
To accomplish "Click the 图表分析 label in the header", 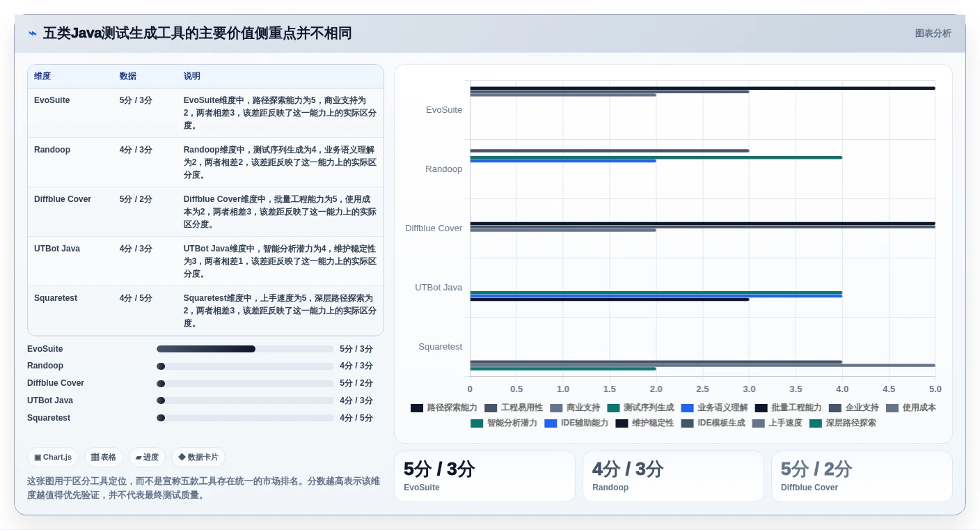I will tap(933, 33).
